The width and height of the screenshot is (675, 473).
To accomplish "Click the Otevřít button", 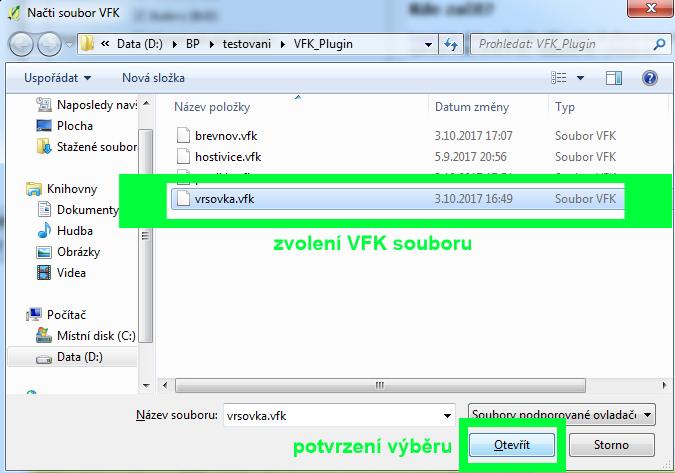I will (x=512, y=445).
